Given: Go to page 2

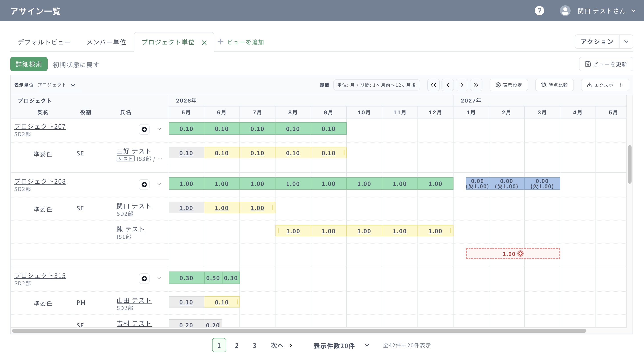Looking at the screenshot, I should (237, 345).
